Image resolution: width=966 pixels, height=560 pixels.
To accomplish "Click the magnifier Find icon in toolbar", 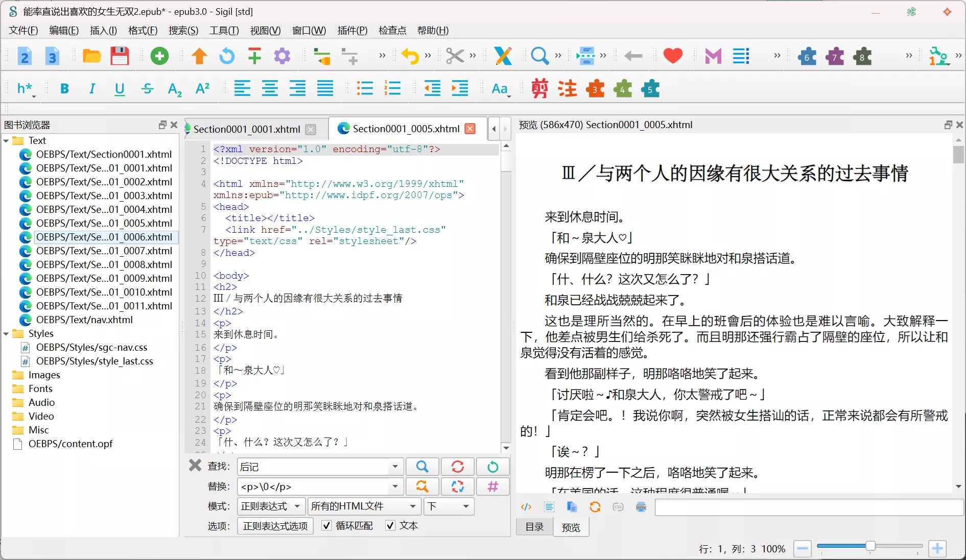I will click(539, 56).
